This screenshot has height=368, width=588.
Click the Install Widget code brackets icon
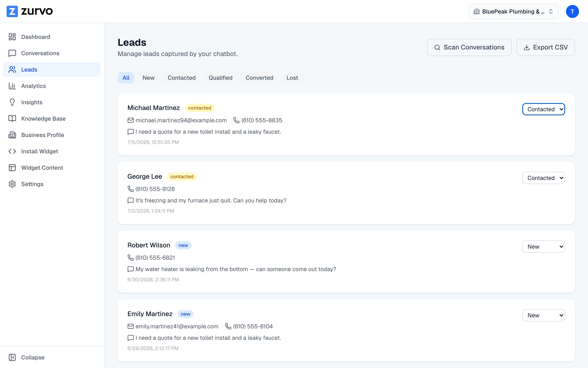click(x=12, y=151)
